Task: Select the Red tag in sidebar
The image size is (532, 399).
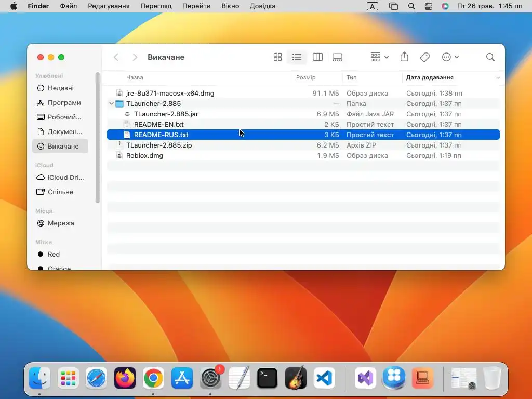Action: pos(60,254)
